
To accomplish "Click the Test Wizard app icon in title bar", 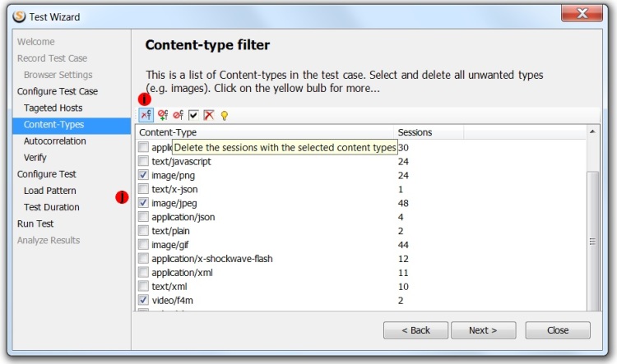I will [19, 16].
